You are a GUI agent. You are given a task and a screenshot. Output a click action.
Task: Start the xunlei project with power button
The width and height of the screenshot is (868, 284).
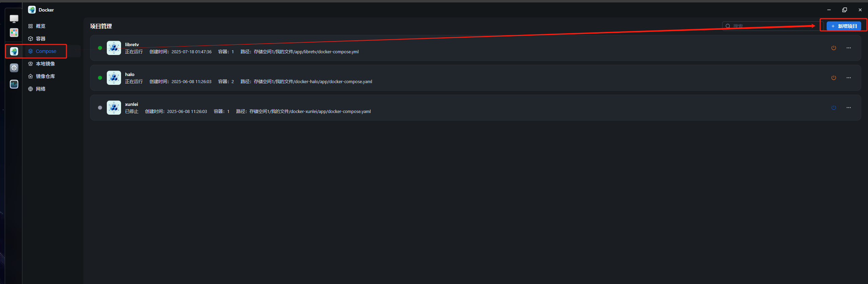(833, 108)
